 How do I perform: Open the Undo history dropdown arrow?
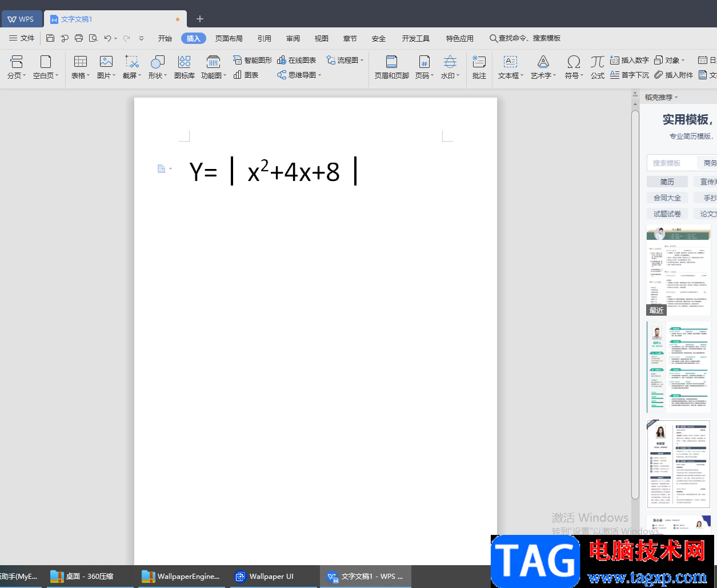point(115,38)
